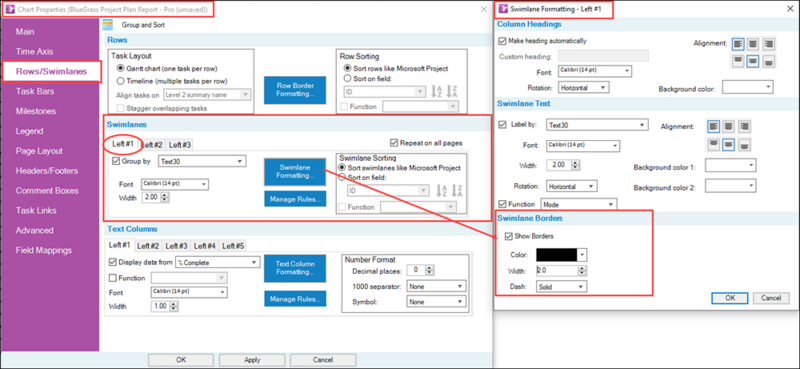The height and width of the screenshot is (369, 800).
Task: Open Swimlane Borders black Color swatch
Action: coord(561,254)
